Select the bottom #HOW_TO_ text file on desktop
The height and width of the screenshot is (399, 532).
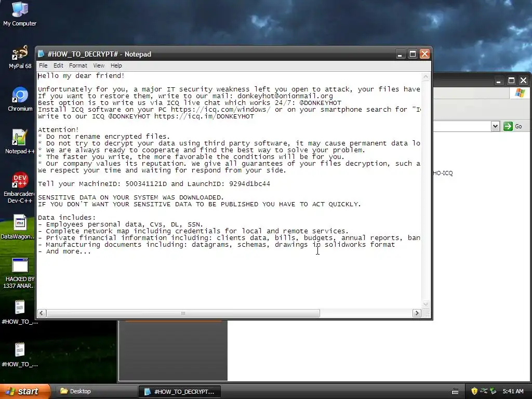(20, 355)
